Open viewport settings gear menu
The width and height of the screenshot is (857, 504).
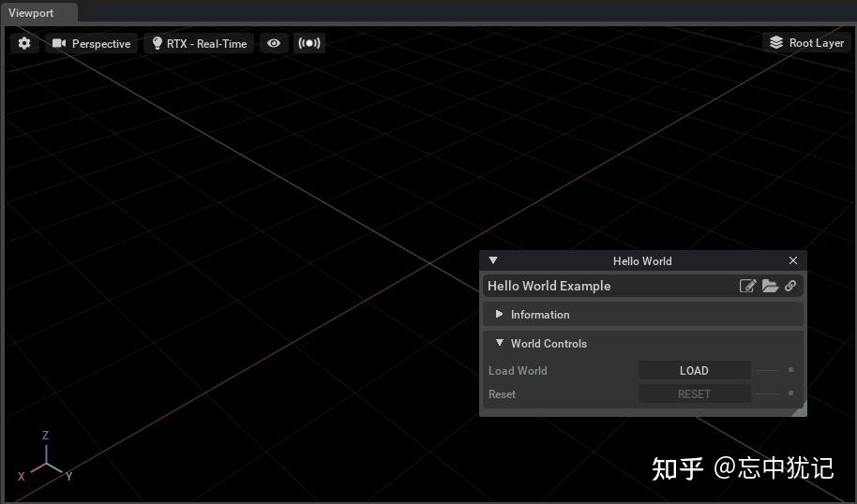click(24, 43)
